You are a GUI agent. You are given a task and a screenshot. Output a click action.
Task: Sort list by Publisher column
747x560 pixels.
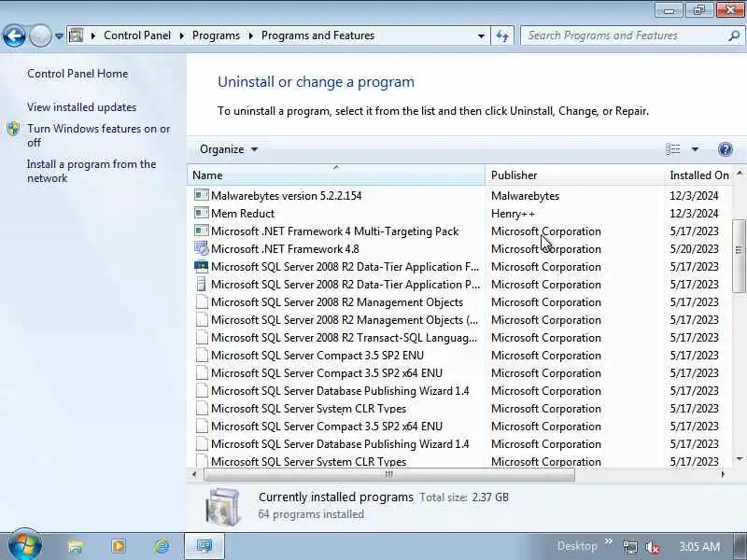pos(574,175)
